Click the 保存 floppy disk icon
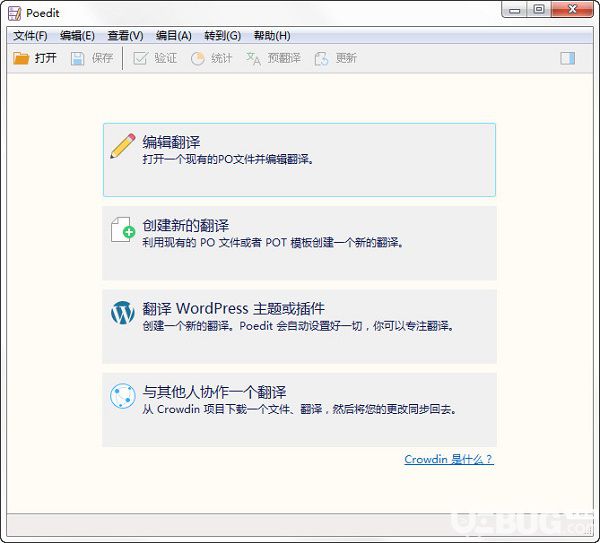The width and height of the screenshot is (600, 543). (77, 59)
